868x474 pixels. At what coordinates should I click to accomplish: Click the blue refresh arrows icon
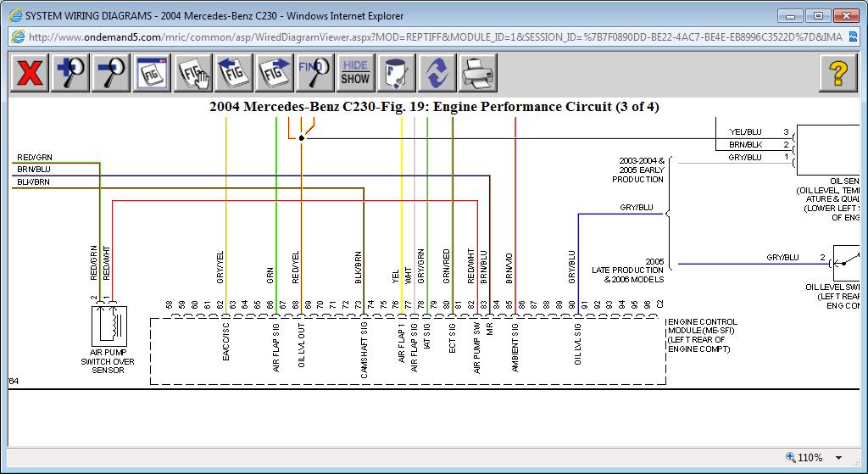point(437,73)
